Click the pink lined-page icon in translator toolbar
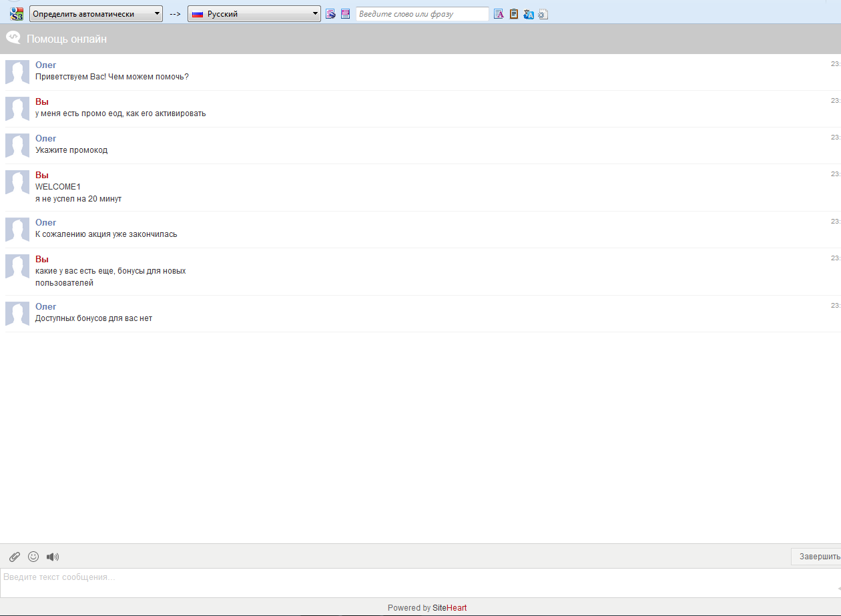The image size is (841, 616). point(345,14)
